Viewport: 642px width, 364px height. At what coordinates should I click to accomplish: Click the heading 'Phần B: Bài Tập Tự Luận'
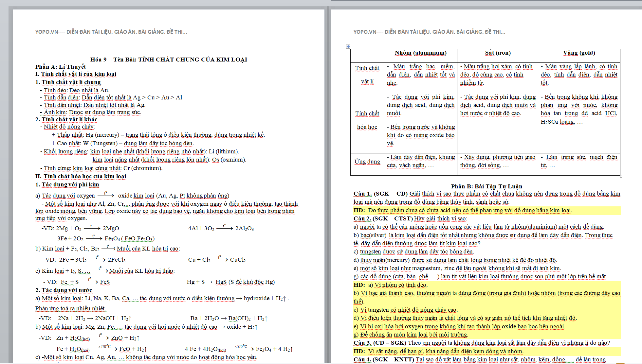[x=486, y=187]
